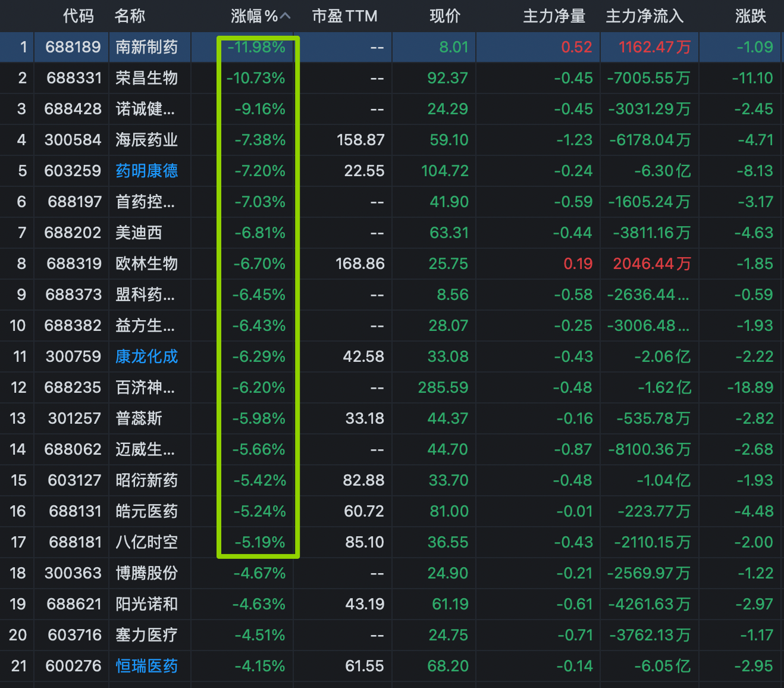
Task: Select stock code 688062
Action: (73, 449)
